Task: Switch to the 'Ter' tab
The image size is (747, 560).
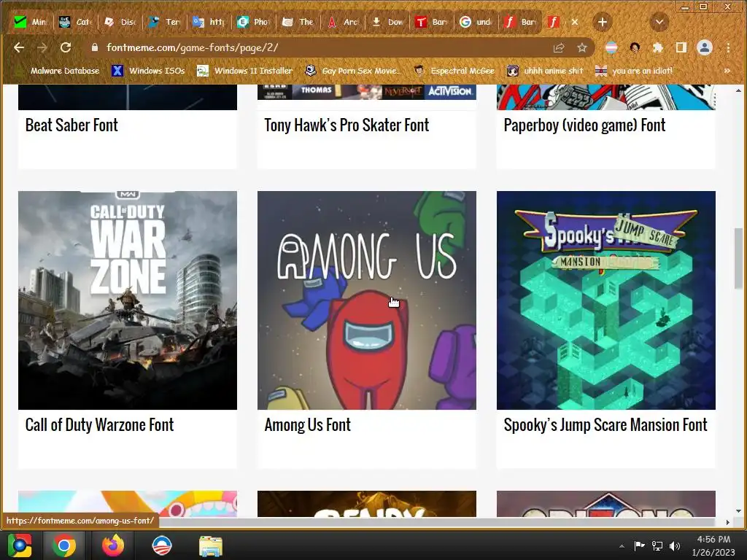Action: pos(164,22)
